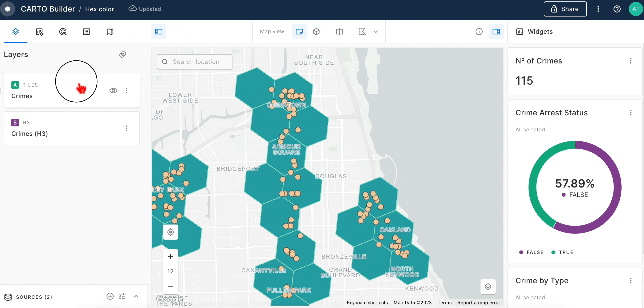Open the Basemap tab icon
Screen dimensions: 644x308
110,32
